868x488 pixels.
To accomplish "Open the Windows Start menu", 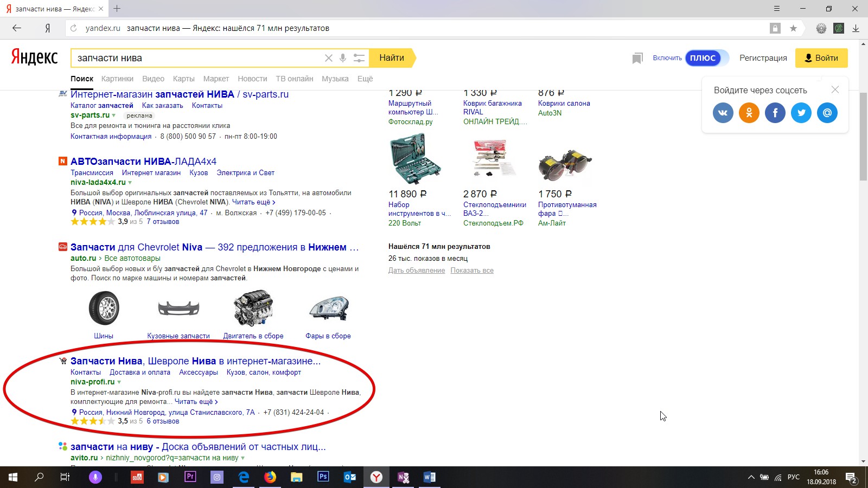I will click(13, 477).
